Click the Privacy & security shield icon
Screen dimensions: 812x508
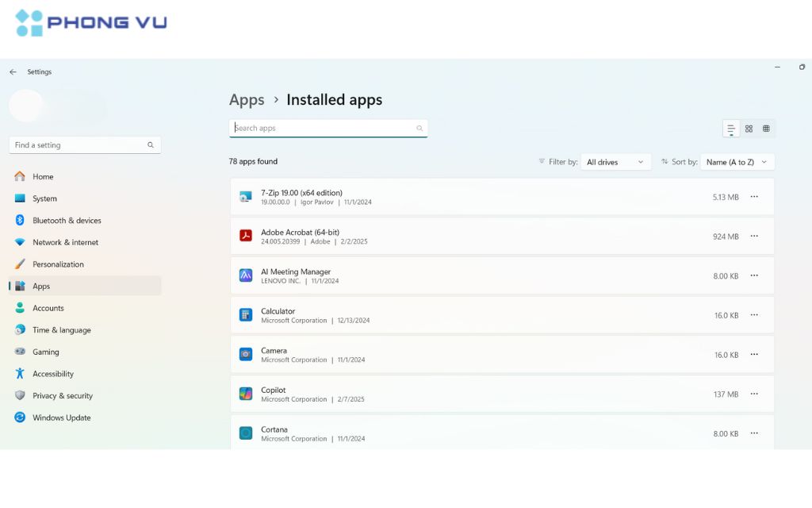click(20, 395)
